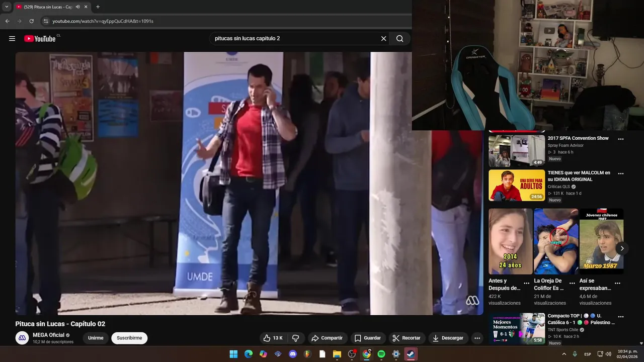Open the Windows Start menu

[x=233, y=354]
